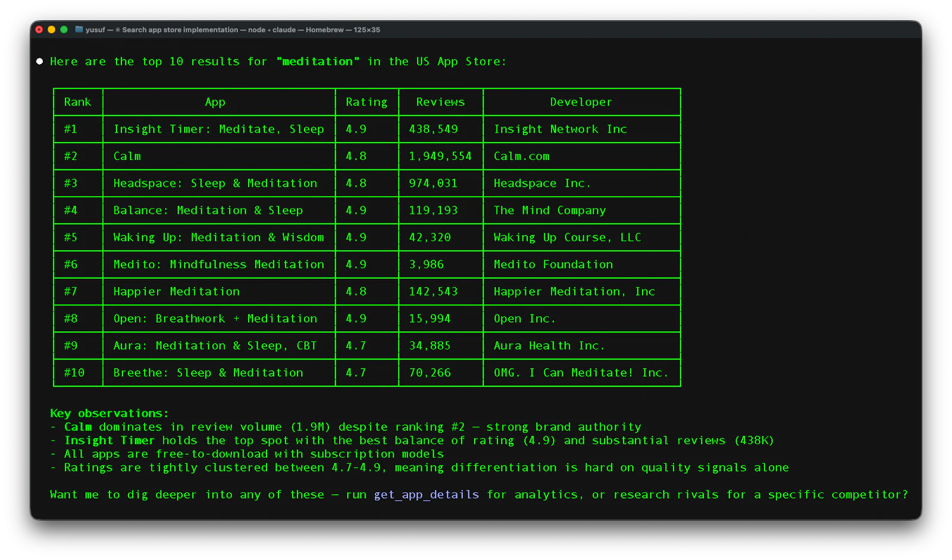Click developer 'Insight Network Inc'
The width and height of the screenshot is (952, 560).
[x=560, y=129]
